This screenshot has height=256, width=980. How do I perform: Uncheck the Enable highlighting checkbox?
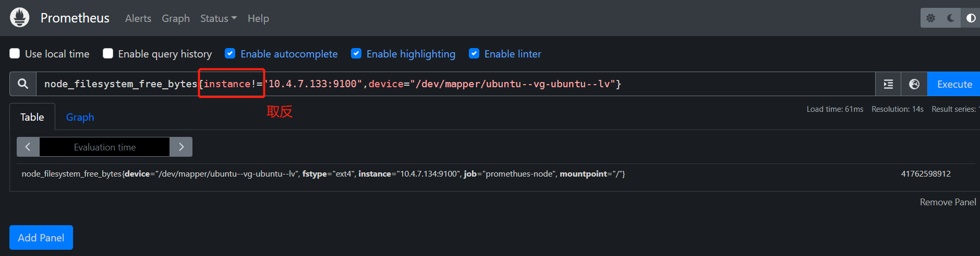pos(356,53)
